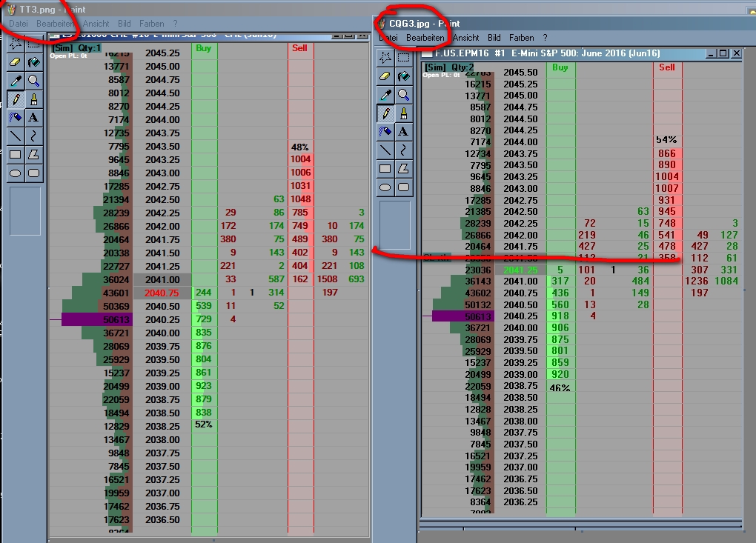
Task: Click the red 2040.75 price in TT3.png image
Action: pos(162,293)
